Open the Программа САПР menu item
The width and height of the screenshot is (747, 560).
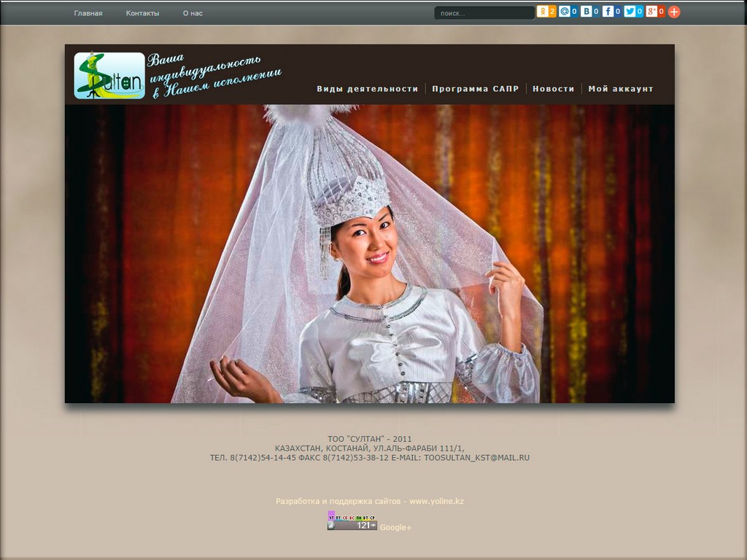475,88
